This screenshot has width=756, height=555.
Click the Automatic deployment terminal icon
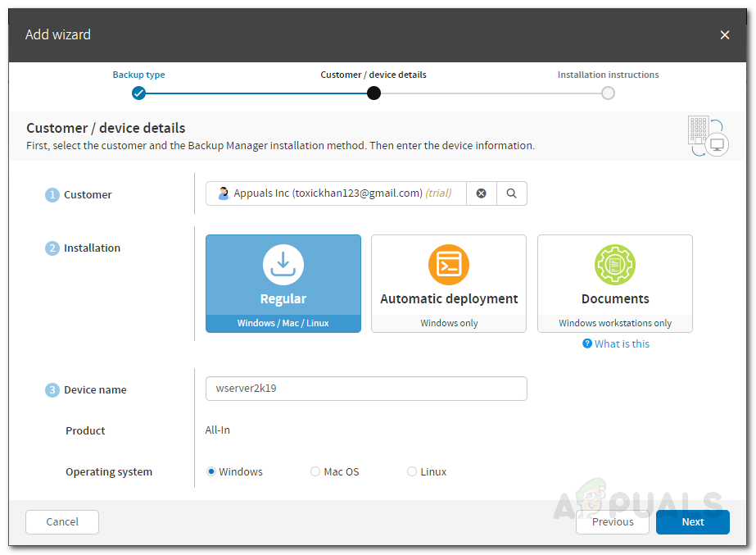point(448,265)
